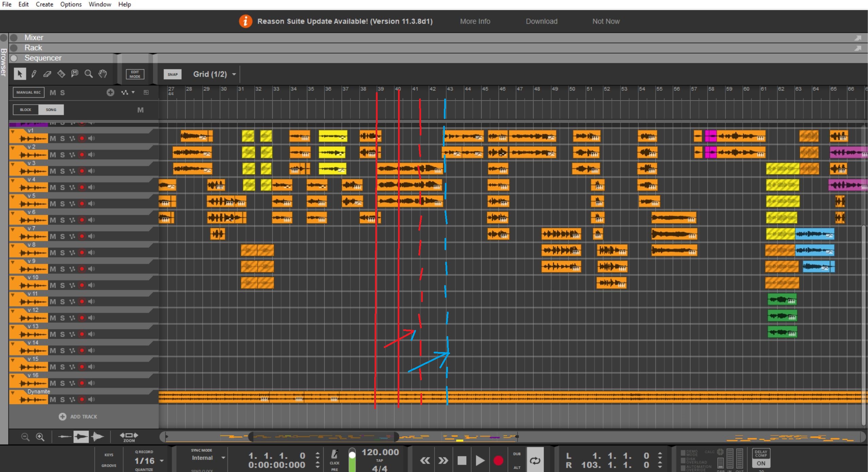Set waveform zoom to medium
The width and height of the screenshot is (868, 472).
pos(81,437)
